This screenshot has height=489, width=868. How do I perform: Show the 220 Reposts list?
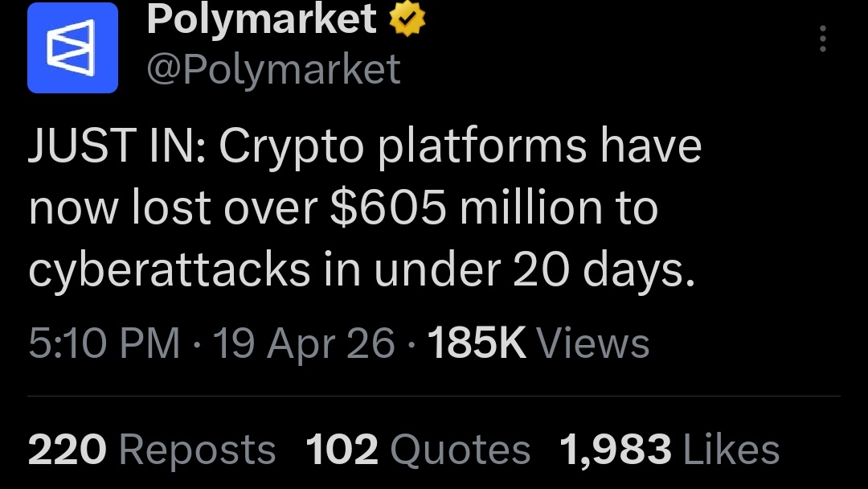pyautogui.click(x=152, y=450)
